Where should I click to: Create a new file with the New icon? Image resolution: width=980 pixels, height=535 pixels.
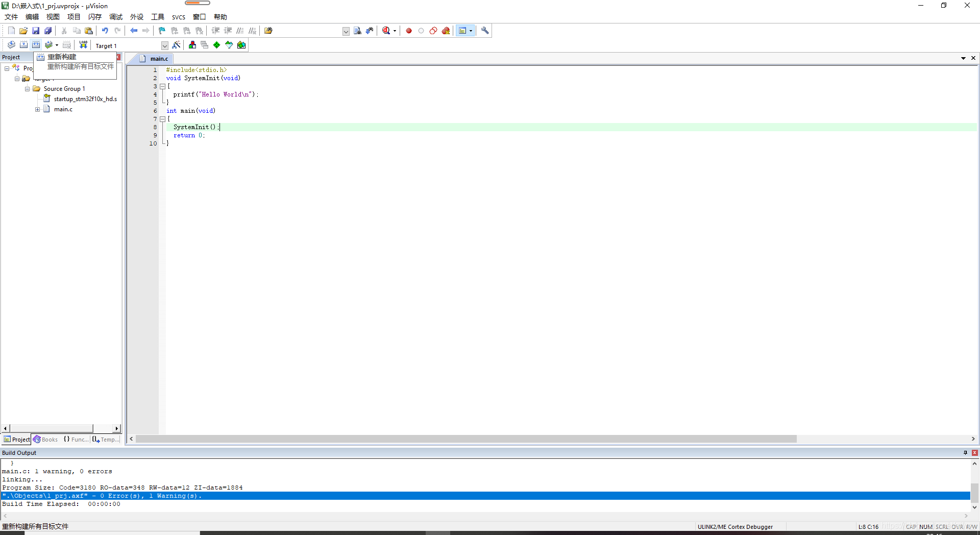click(x=11, y=31)
